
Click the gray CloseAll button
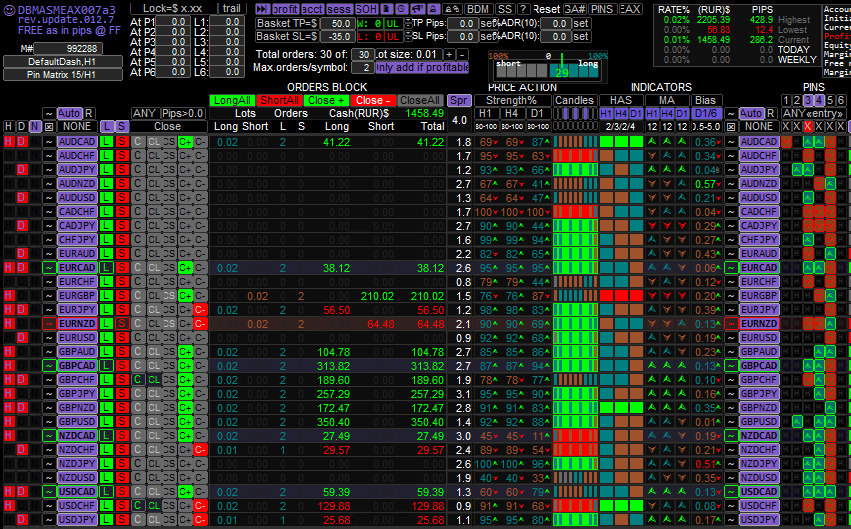click(x=420, y=100)
